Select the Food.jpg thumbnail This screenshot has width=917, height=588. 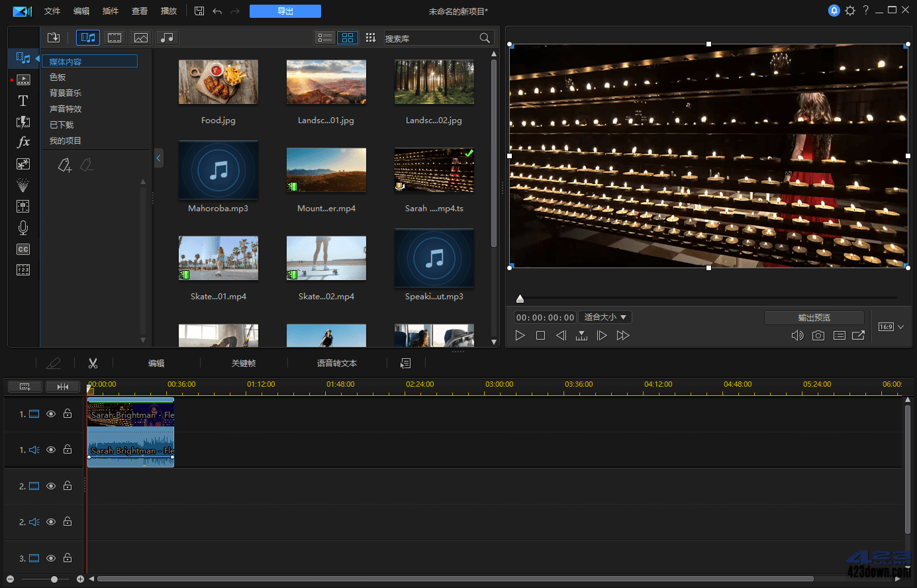(x=218, y=82)
